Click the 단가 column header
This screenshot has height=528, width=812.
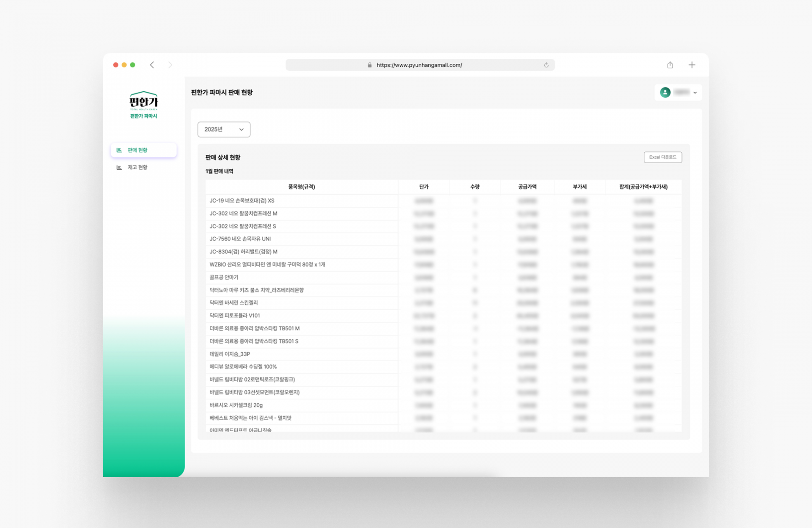point(424,187)
